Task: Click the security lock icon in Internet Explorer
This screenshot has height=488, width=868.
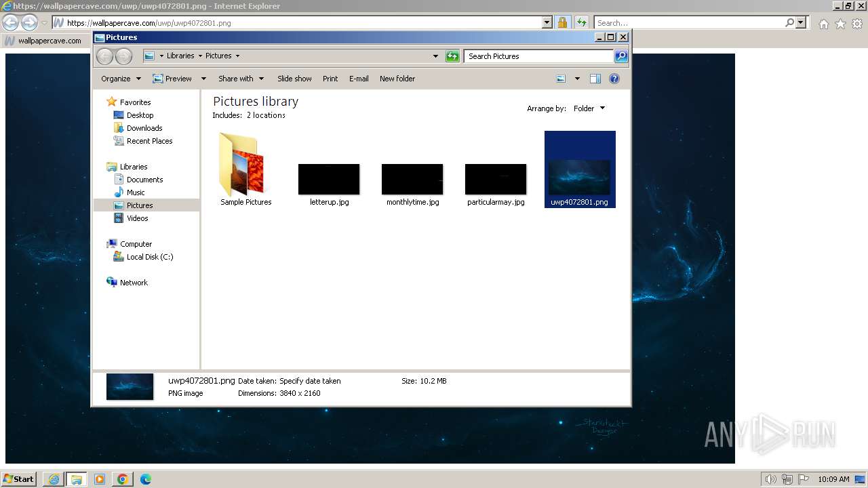Action: pyautogui.click(x=562, y=22)
